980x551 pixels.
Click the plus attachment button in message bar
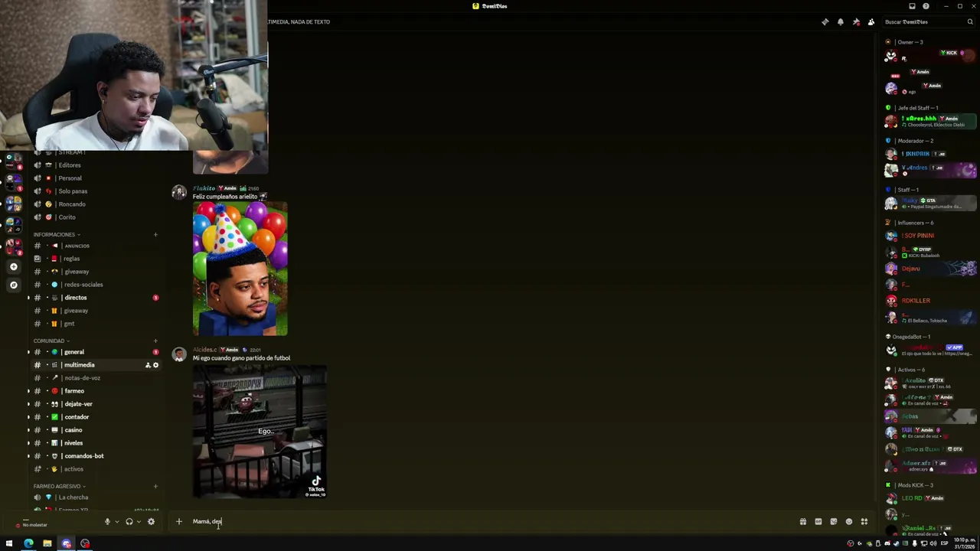click(178, 522)
